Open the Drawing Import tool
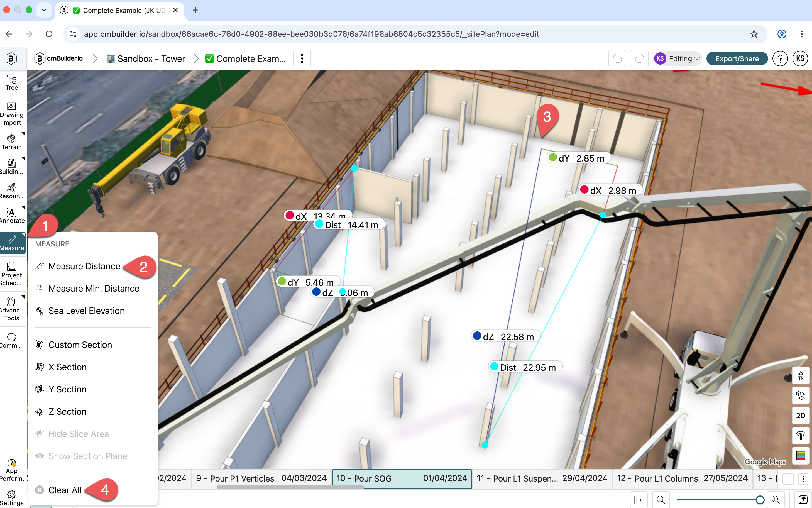This screenshot has width=812, height=508. point(12,114)
